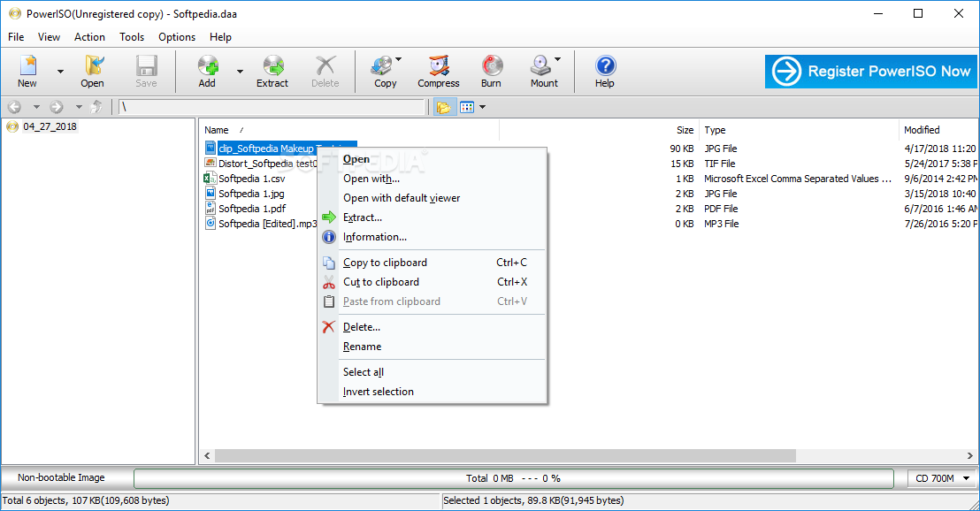Open the Mount button dropdown arrow

click(557, 59)
